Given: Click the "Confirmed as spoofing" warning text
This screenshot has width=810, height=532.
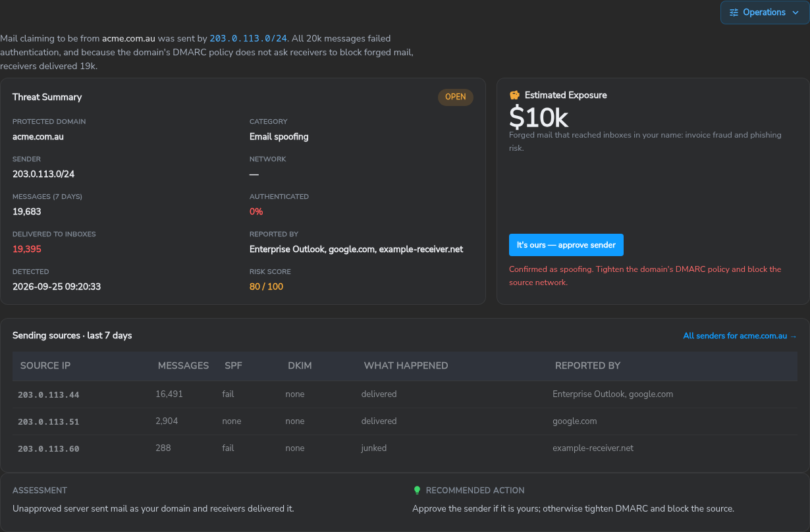Looking at the screenshot, I should tap(645, 276).
